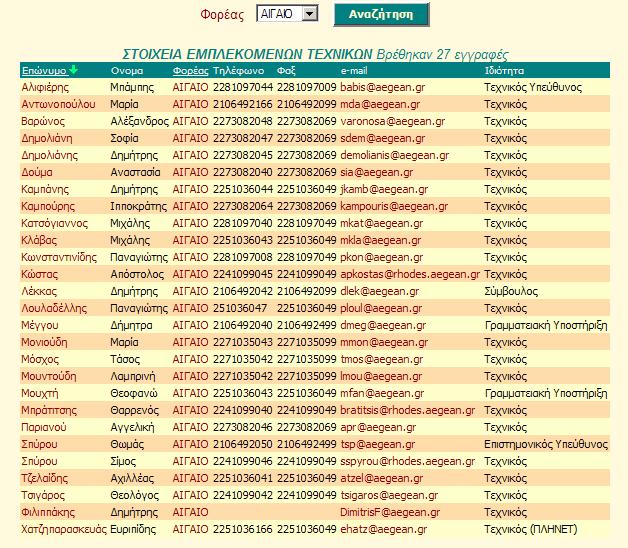Click the email mkla@aegean.gr
The width and height of the screenshot is (628, 548).
(380, 240)
